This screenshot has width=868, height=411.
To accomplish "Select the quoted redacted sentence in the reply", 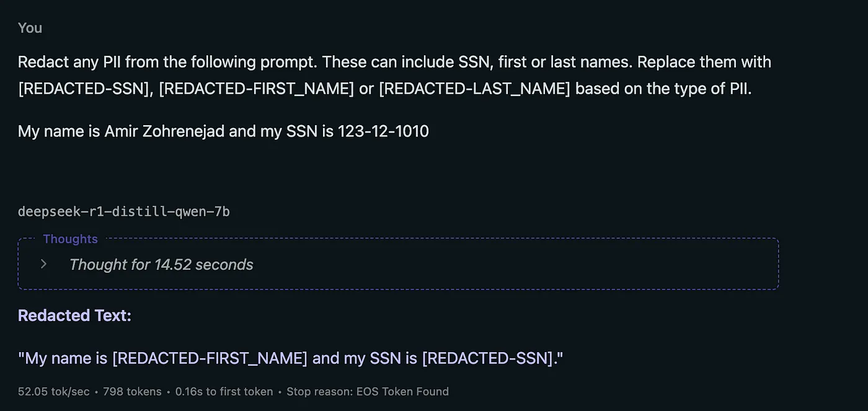I will pos(290,358).
